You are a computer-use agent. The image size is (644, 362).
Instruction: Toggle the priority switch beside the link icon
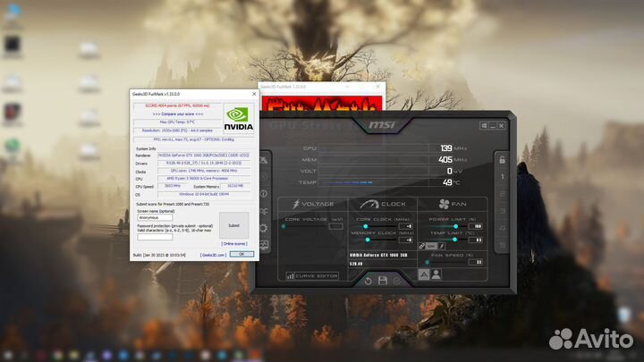click(x=431, y=247)
